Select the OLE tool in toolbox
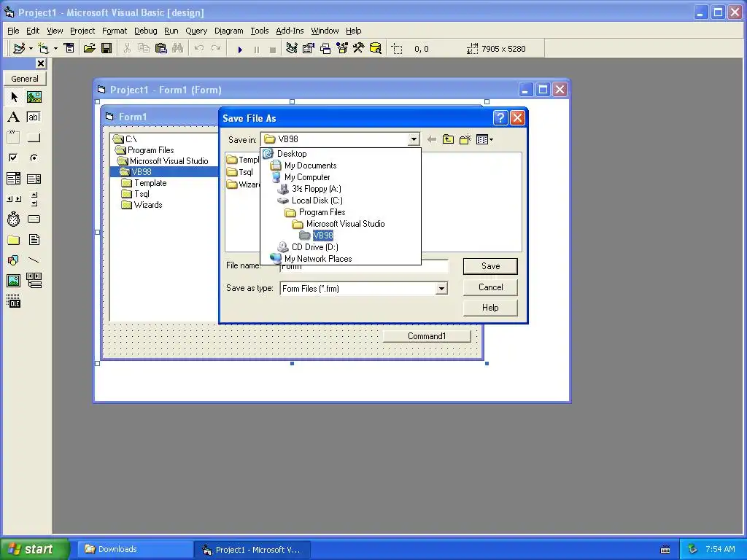The height and width of the screenshot is (560, 747). [14, 301]
